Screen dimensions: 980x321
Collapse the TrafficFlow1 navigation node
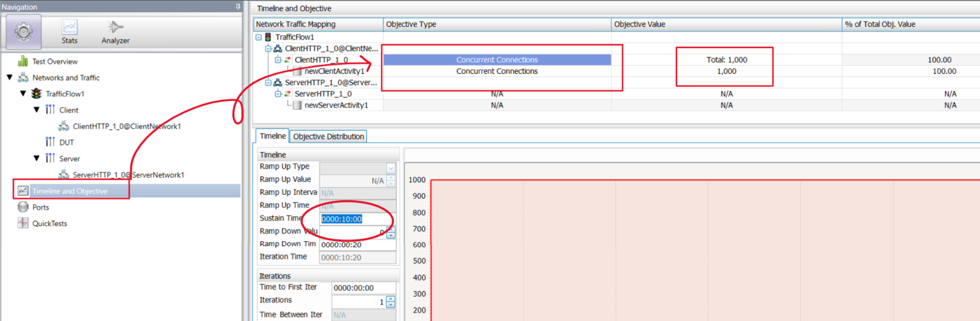pos(23,93)
